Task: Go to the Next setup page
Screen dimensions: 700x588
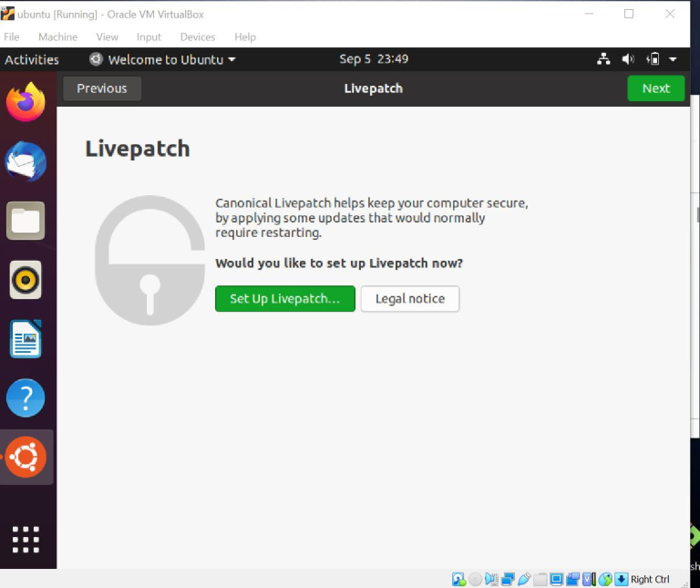Action: 655,88
